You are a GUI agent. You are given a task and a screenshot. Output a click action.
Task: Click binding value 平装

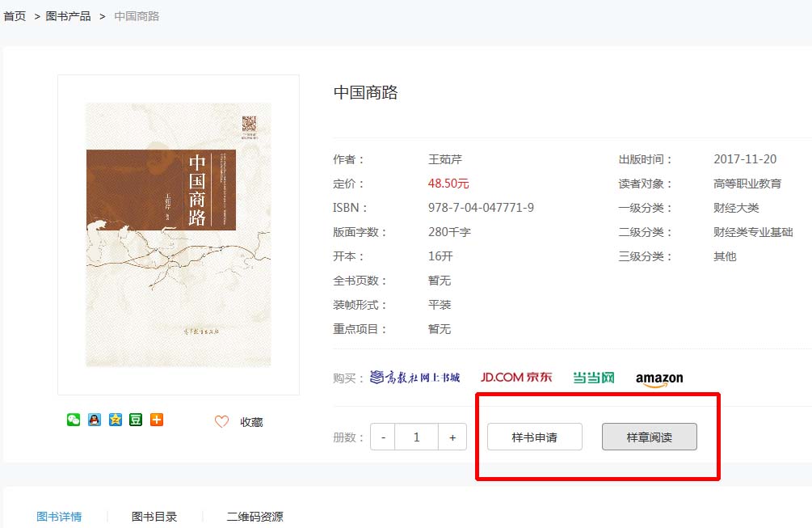(x=440, y=305)
